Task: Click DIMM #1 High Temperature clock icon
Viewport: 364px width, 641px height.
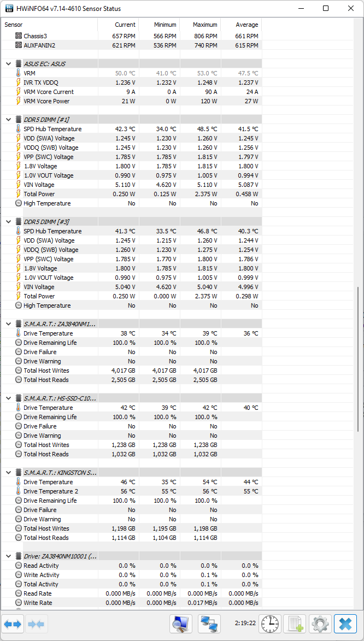Action: point(19,203)
